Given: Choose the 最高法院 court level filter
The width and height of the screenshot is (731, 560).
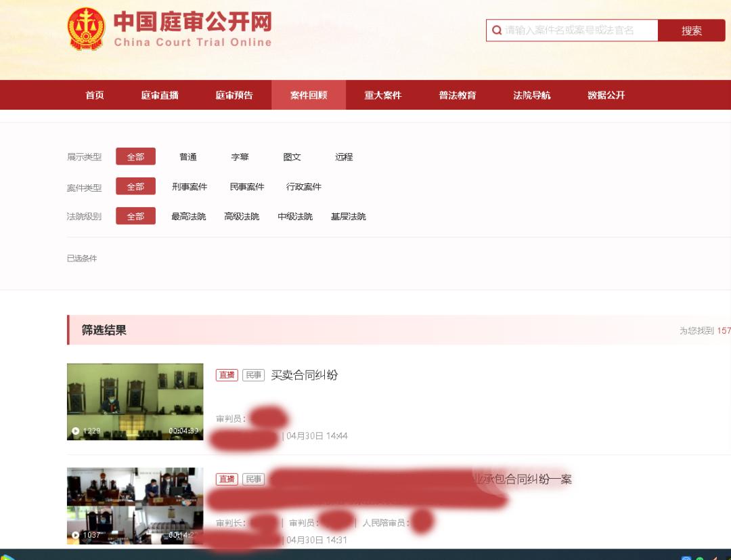Looking at the screenshot, I should coord(187,217).
